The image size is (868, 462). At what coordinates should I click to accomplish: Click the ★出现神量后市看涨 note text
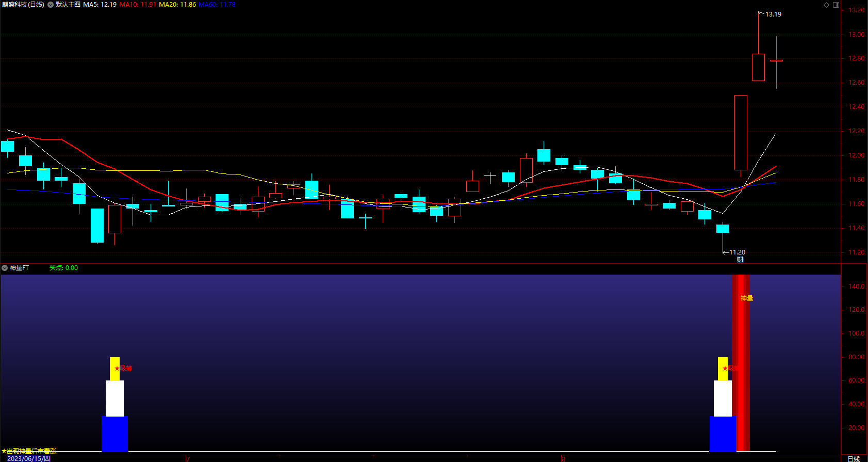pyautogui.click(x=29, y=451)
